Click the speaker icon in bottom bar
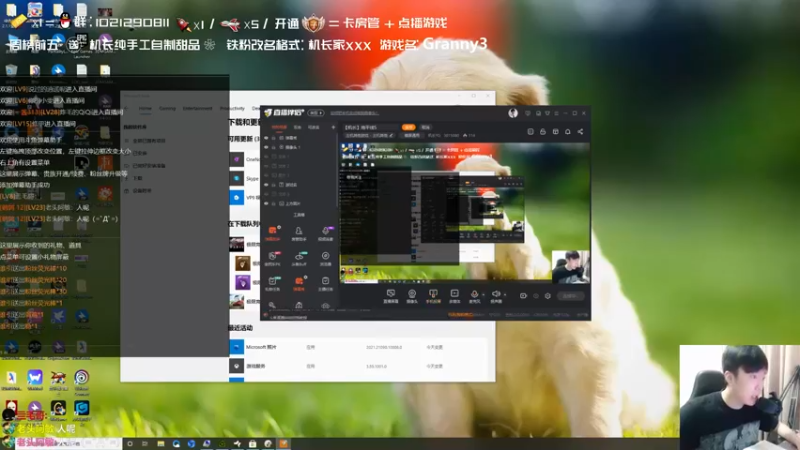Viewport: 800px width, 450px height. point(496,295)
